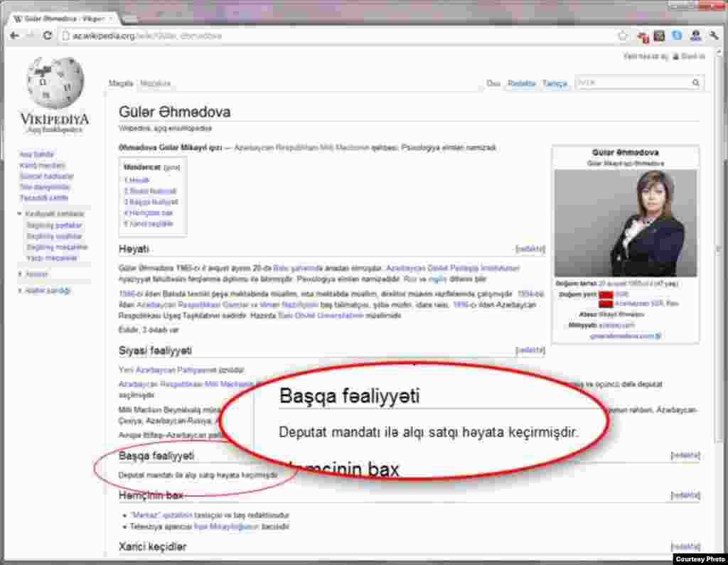Click redaktə link next to Həyatı heading
Image resolution: width=728 pixels, height=565 pixels.
pyautogui.click(x=530, y=249)
